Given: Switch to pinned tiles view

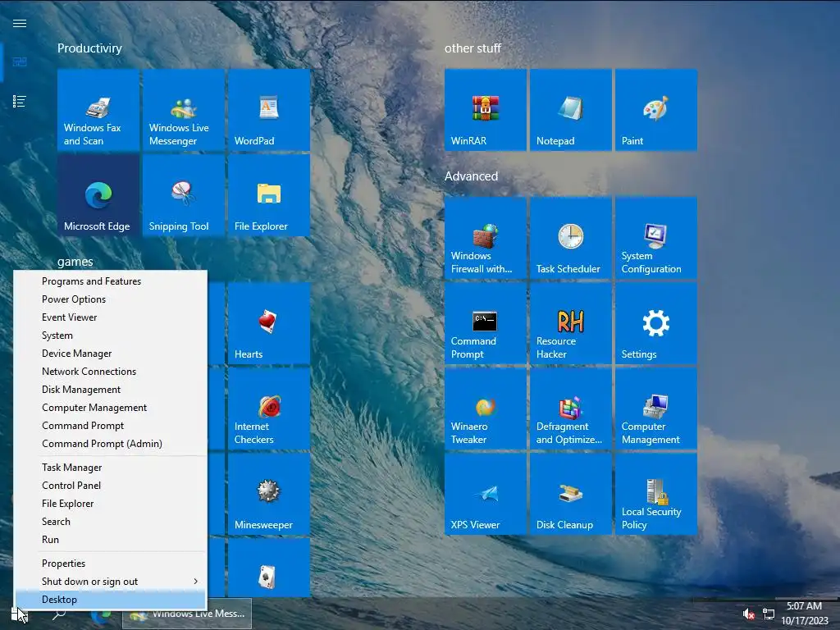Looking at the screenshot, I should pyautogui.click(x=20, y=62).
